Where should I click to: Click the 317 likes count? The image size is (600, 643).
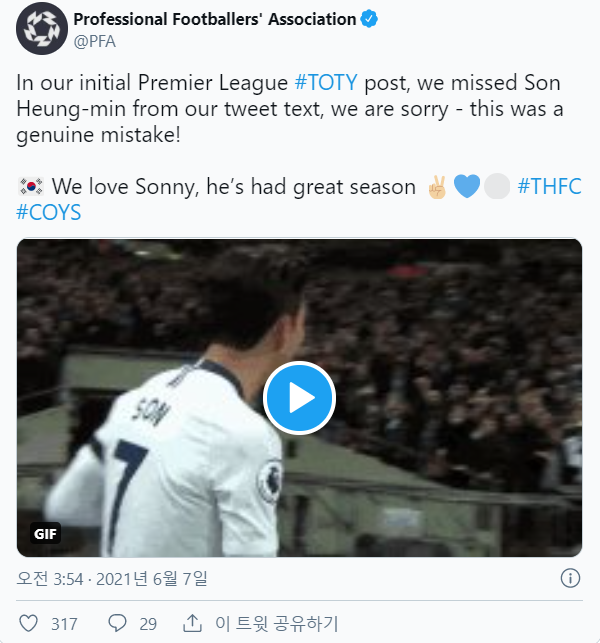[x=64, y=623]
